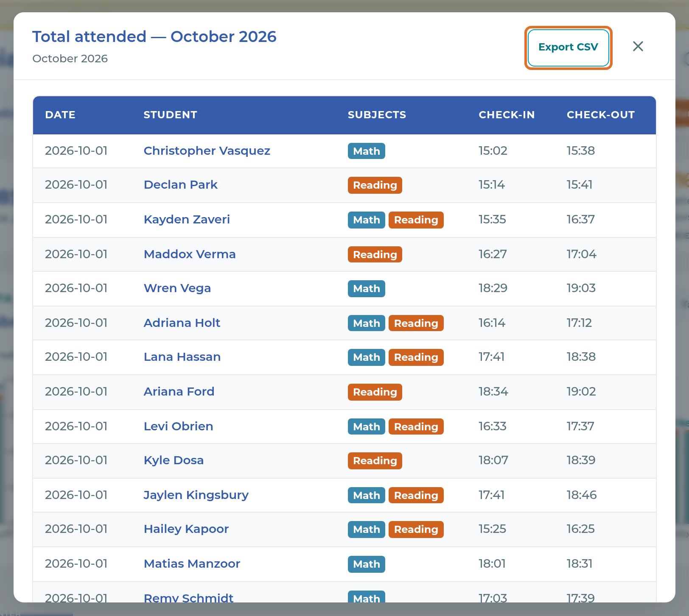Viewport: 689px width, 616px height.
Task: Click Reading tag in Lana Hassan row
Action: 416,357
